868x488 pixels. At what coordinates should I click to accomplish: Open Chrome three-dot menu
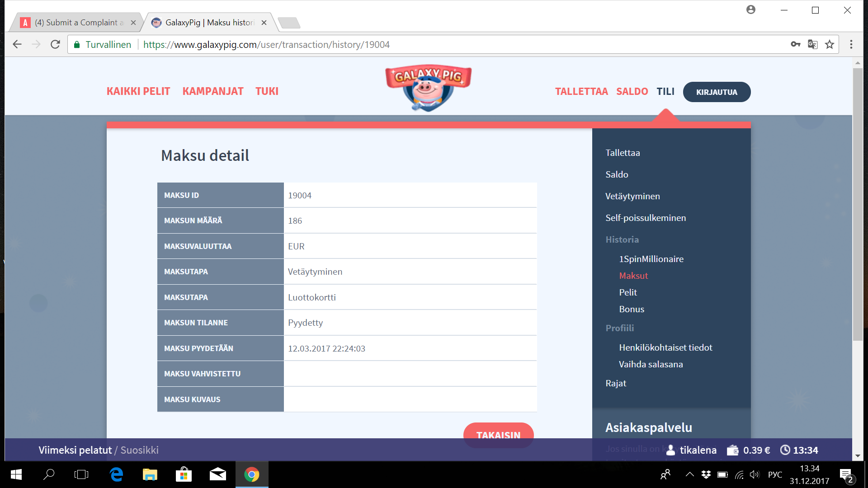pyautogui.click(x=851, y=44)
